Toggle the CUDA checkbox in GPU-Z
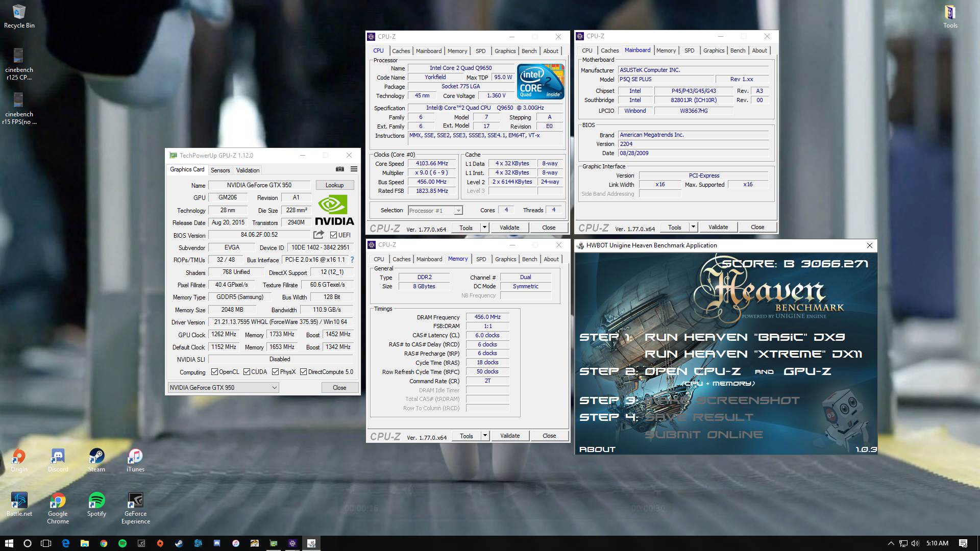The height and width of the screenshot is (551, 980). click(247, 372)
